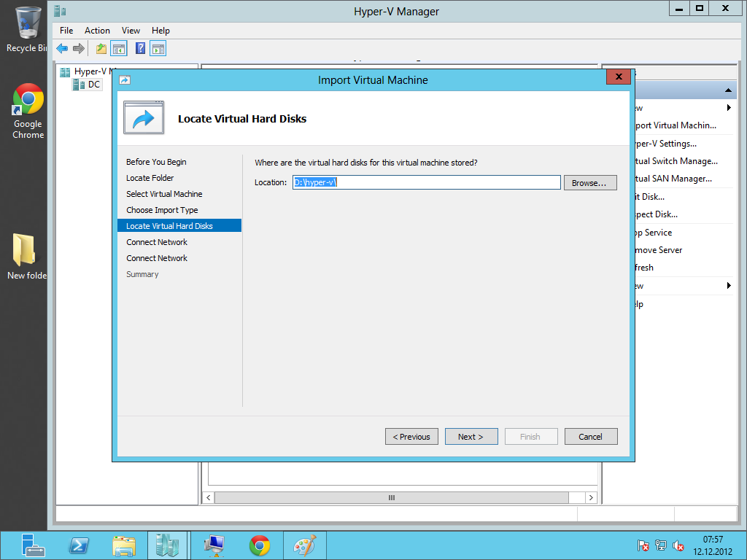Open PowerShell from the taskbar
Viewport: 747px width, 560px height.
tap(79, 545)
